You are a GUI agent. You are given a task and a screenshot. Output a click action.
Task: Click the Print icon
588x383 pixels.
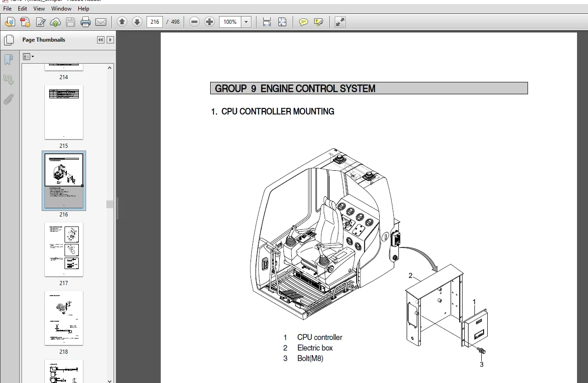86,22
